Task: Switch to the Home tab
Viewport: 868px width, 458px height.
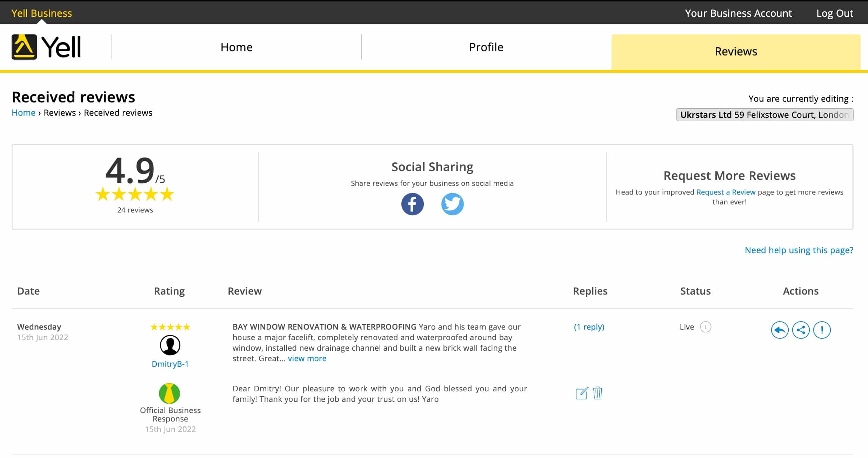Action: click(x=236, y=47)
